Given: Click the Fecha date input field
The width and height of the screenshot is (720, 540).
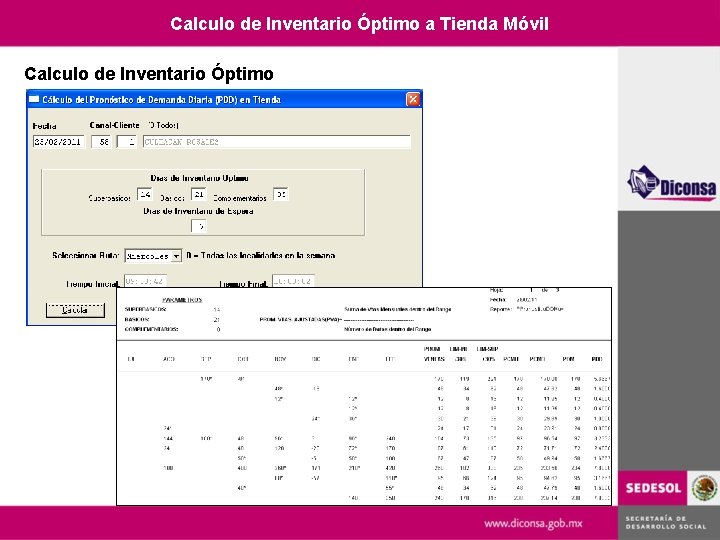Looking at the screenshot, I should (x=58, y=142).
